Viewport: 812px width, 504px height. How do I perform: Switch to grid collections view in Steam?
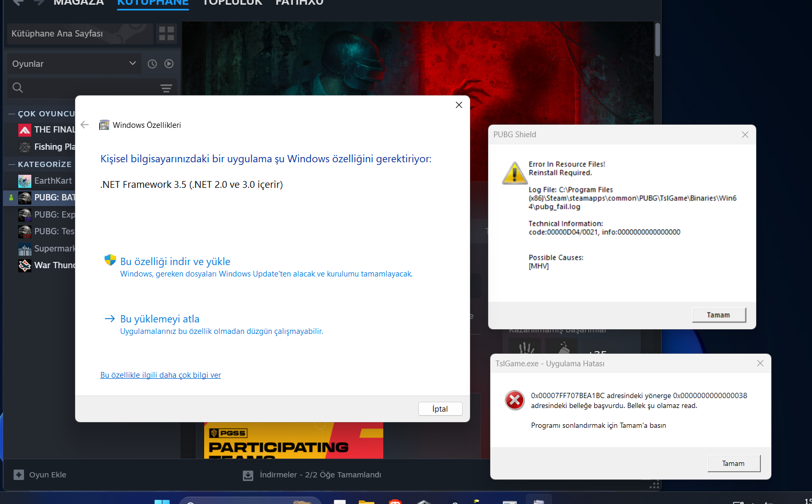coord(167,33)
